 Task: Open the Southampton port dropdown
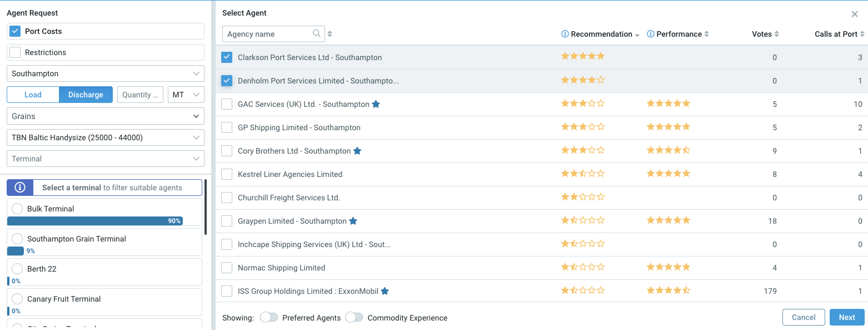coord(106,73)
